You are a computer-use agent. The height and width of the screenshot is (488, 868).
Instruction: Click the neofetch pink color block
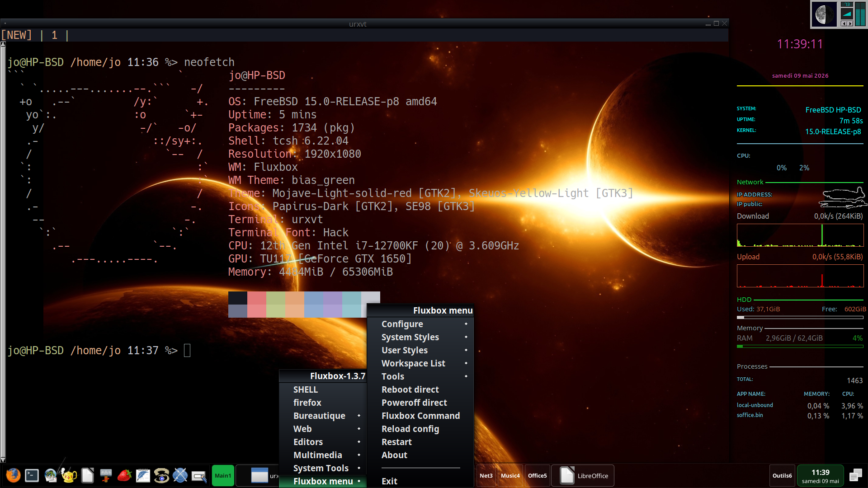point(257,305)
